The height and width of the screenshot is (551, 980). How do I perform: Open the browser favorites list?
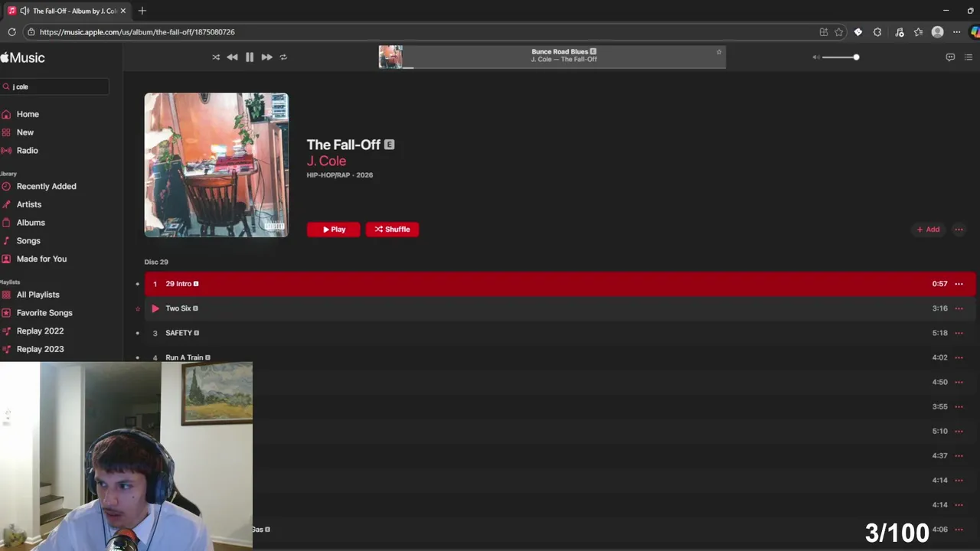(x=918, y=32)
